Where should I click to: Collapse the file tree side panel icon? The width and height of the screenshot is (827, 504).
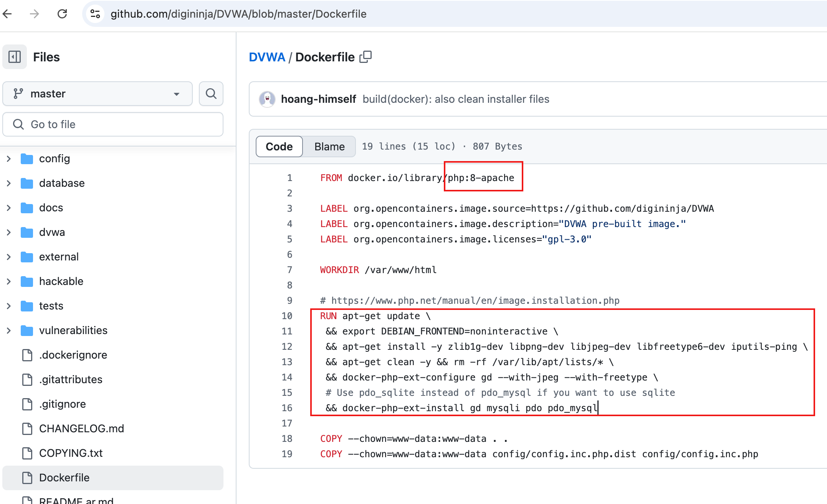pyautogui.click(x=15, y=57)
